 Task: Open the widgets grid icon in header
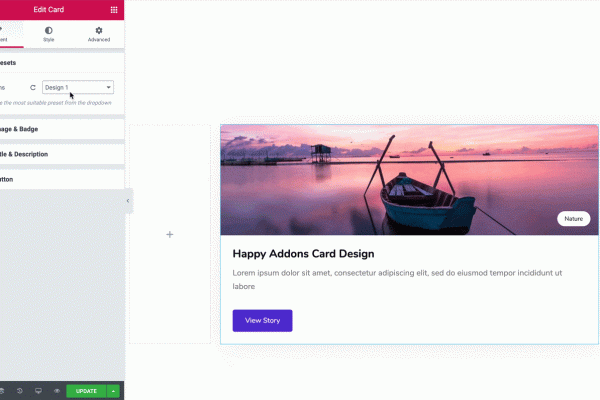(114, 10)
